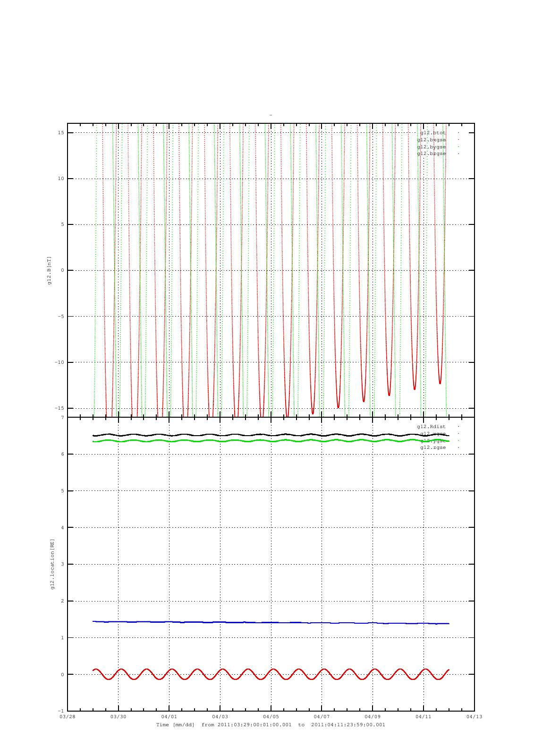This screenshot has height=756, width=534.
Task: Select the 4 tick on the location axis
Action: point(62,528)
